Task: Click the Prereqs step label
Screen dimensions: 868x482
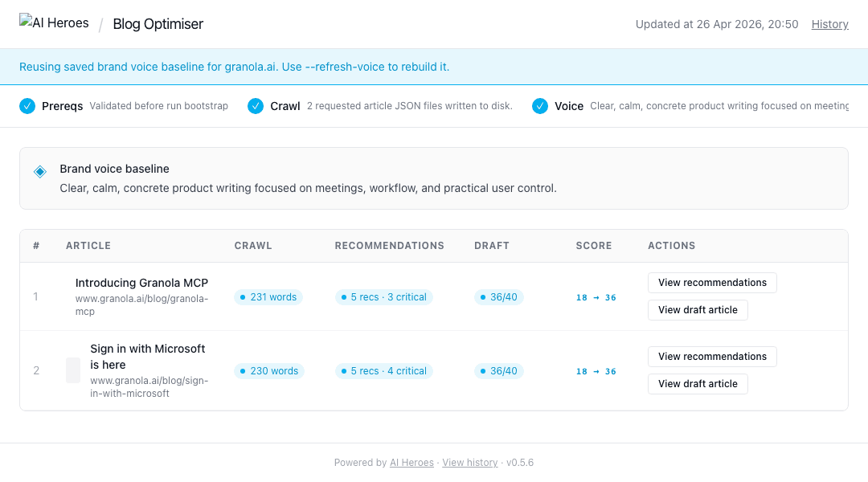Action: [62, 106]
